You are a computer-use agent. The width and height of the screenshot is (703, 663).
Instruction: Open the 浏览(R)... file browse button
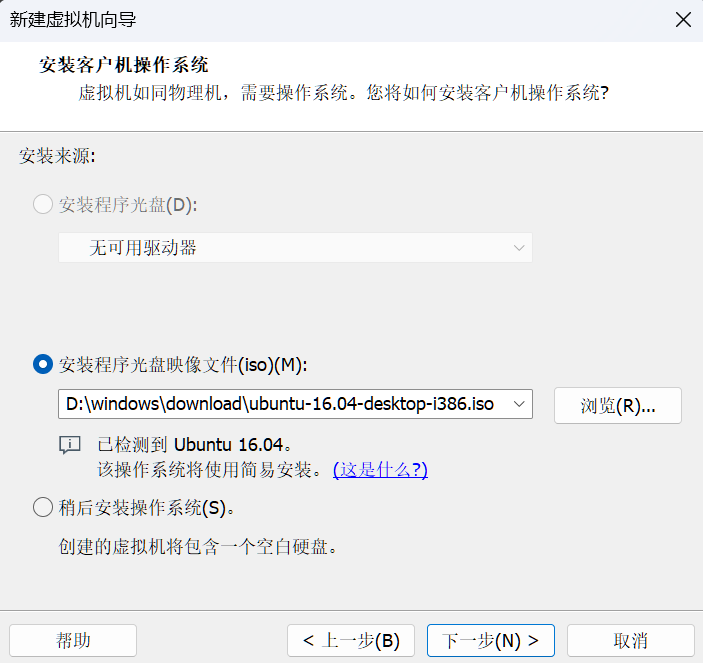(618, 406)
